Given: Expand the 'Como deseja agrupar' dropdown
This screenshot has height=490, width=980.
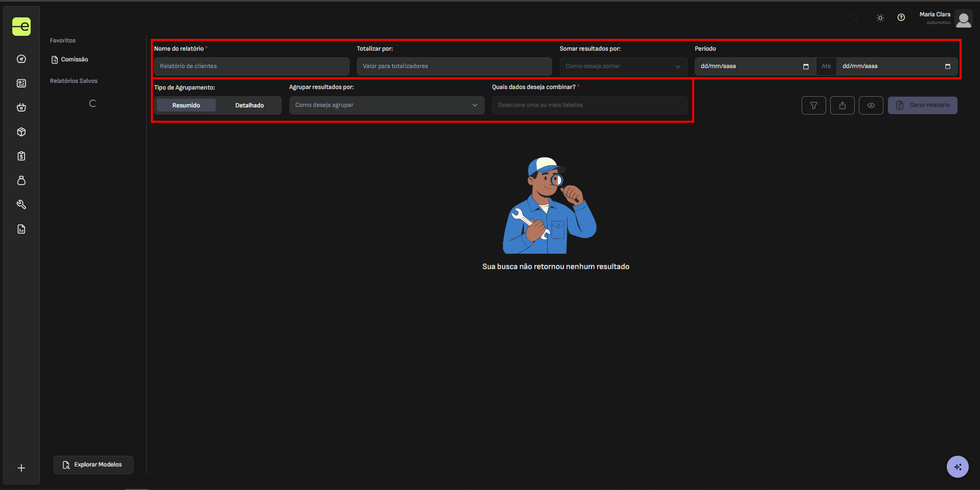Looking at the screenshot, I should pyautogui.click(x=386, y=105).
